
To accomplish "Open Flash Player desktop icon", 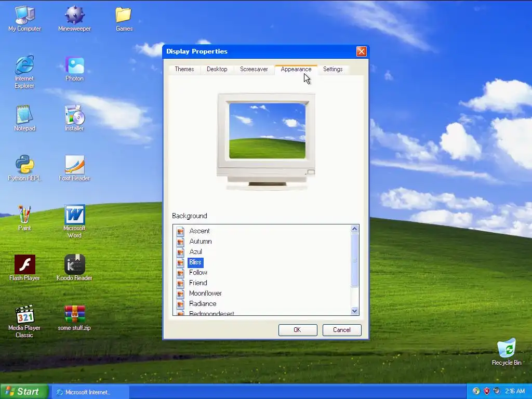I will [x=24, y=268].
